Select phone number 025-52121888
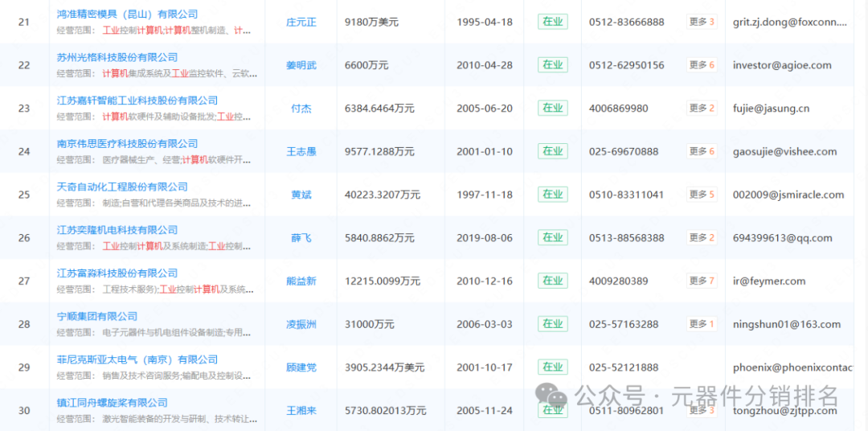 [624, 367]
